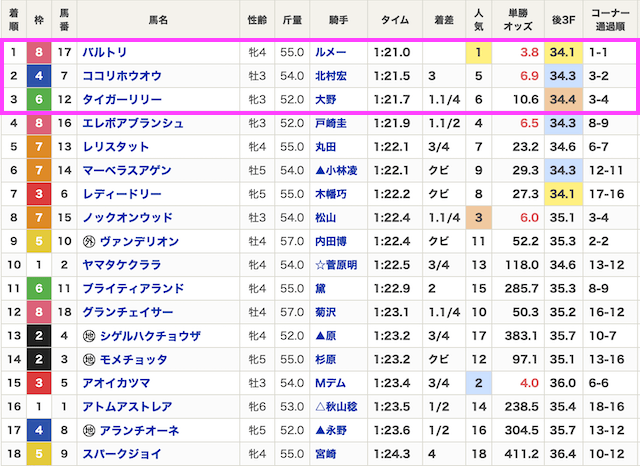
Task: Click the 着順 column header
Action: (14, 20)
